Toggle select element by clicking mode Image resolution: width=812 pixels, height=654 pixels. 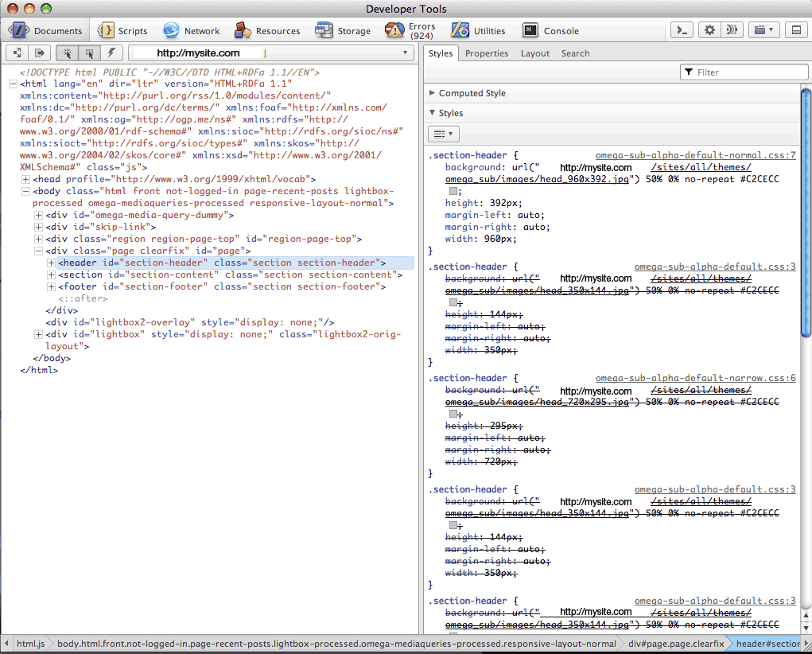[68, 53]
